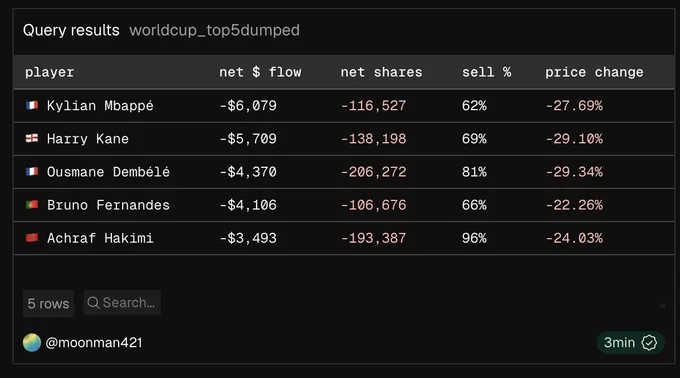Click the 5 rows count button

click(48, 303)
